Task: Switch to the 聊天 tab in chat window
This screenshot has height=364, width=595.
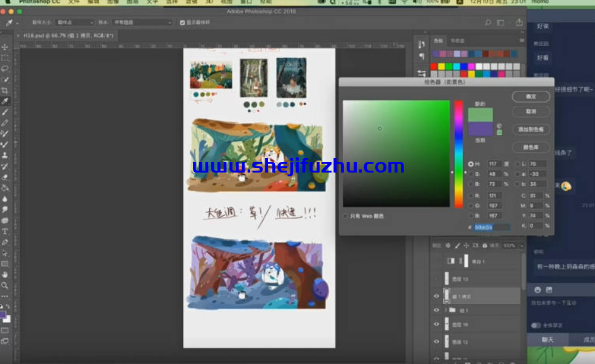Action: click(548, 339)
